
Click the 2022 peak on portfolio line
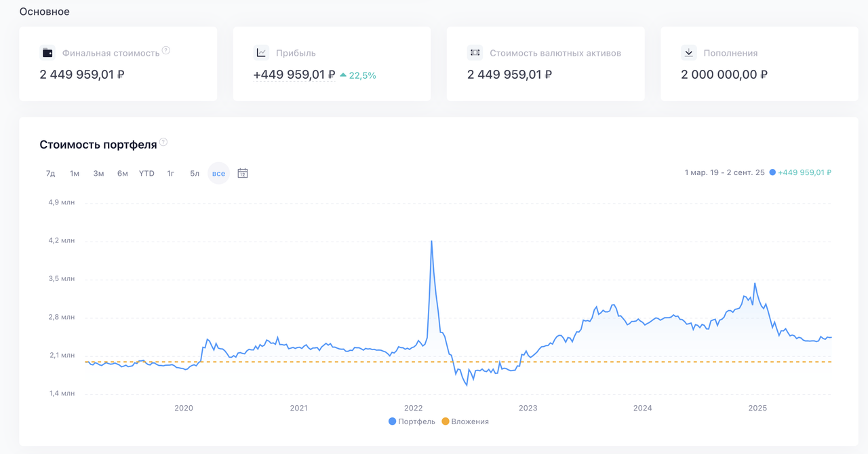431,242
